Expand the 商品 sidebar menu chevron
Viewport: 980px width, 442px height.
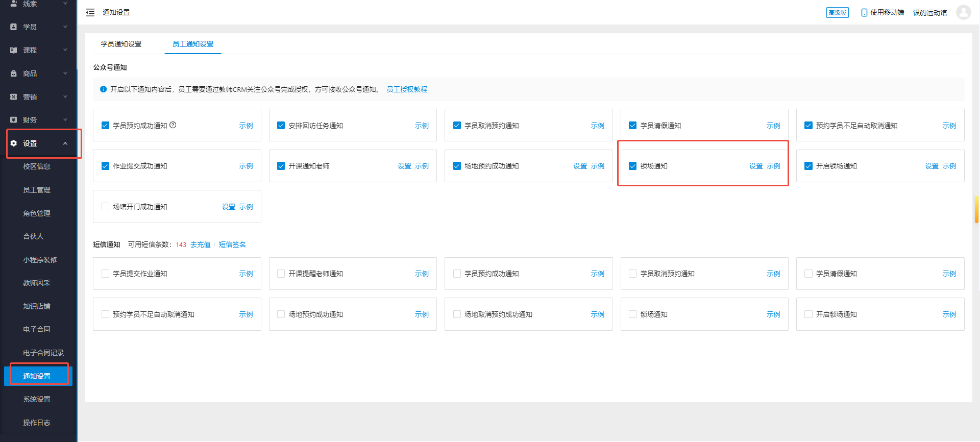pos(65,73)
